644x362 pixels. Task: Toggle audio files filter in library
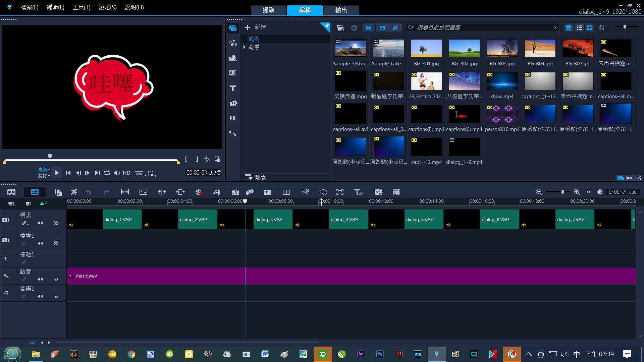tap(395, 28)
